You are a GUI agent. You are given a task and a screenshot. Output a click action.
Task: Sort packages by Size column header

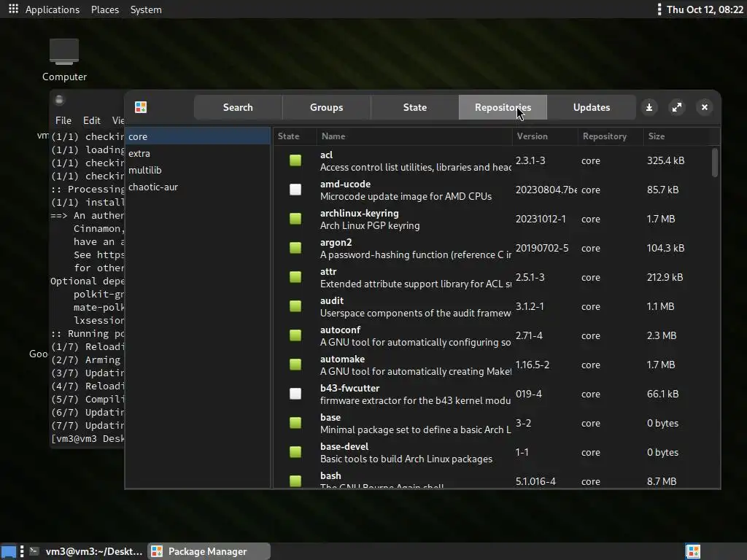(x=676, y=136)
